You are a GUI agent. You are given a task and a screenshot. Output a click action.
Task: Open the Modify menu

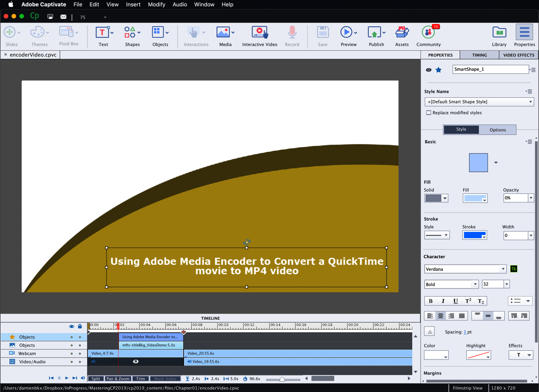tap(157, 4)
